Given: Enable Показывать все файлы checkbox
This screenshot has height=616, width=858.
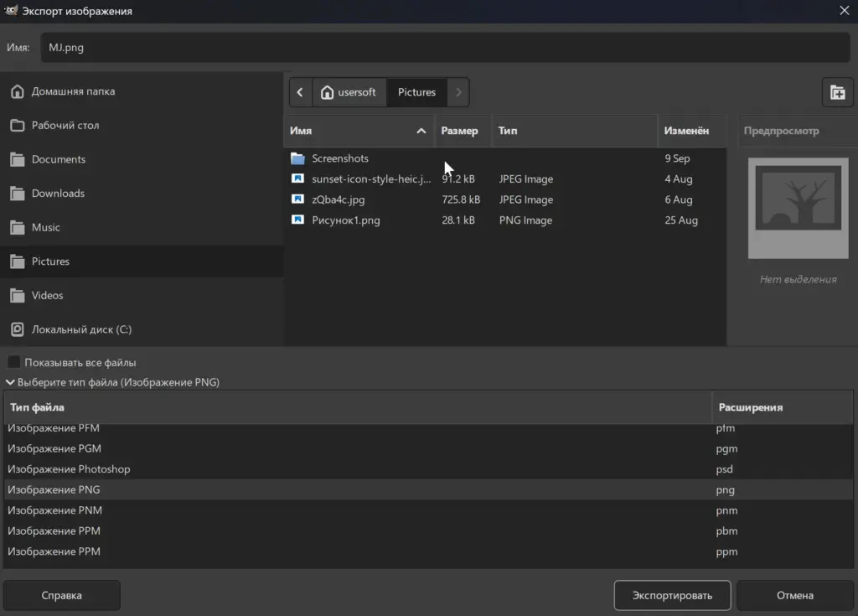Looking at the screenshot, I should click(13, 362).
